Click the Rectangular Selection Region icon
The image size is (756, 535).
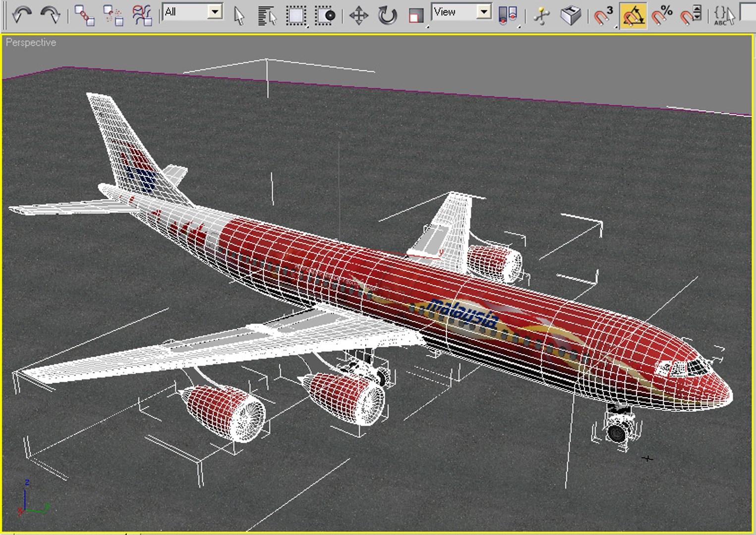(296, 15)
